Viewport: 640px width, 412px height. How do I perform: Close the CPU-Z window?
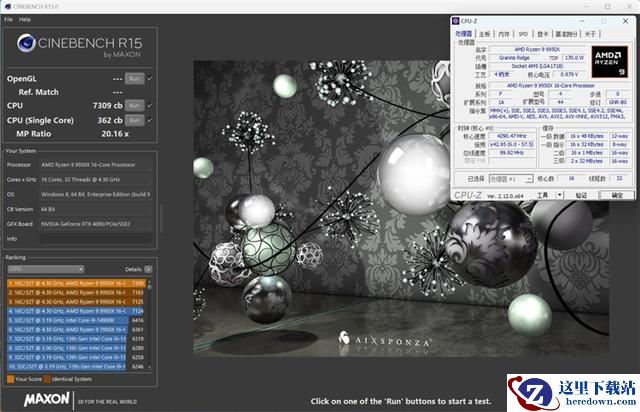625,21
